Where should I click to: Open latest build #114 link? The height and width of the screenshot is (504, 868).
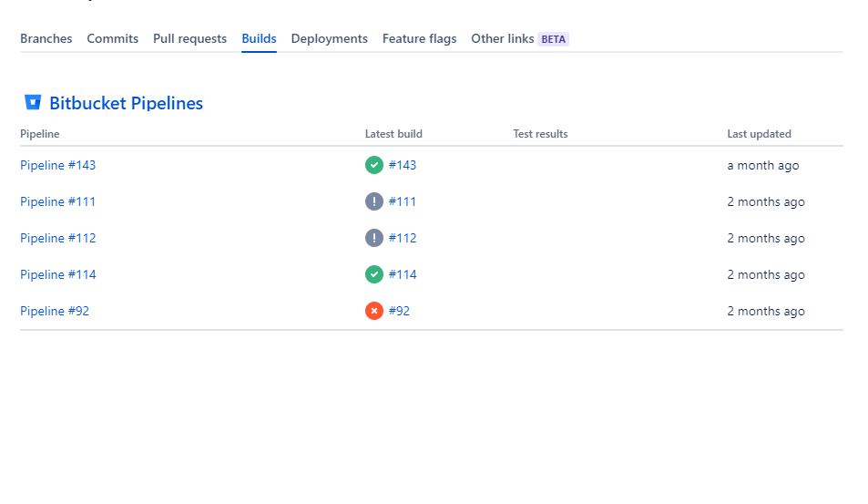pos(403,274)
